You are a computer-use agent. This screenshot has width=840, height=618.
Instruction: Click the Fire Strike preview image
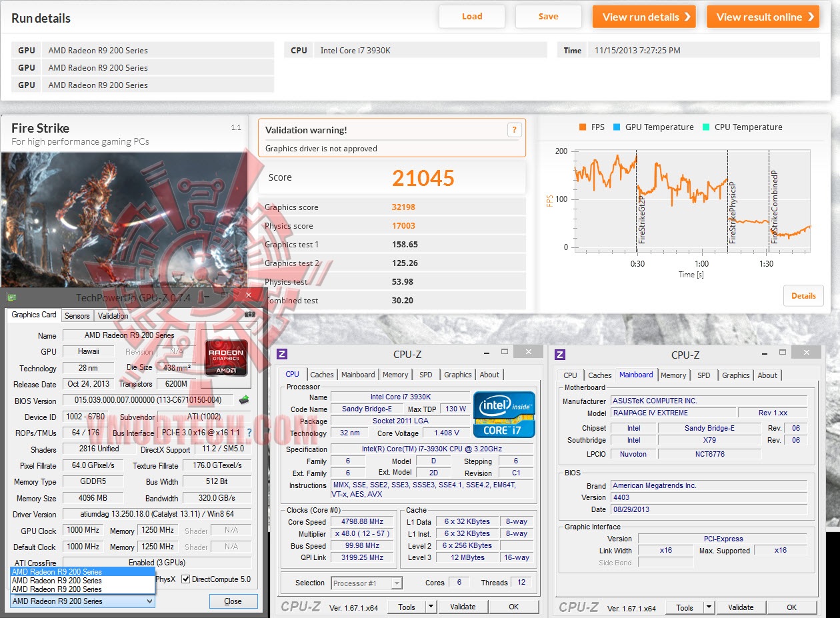tap(125, 220)
